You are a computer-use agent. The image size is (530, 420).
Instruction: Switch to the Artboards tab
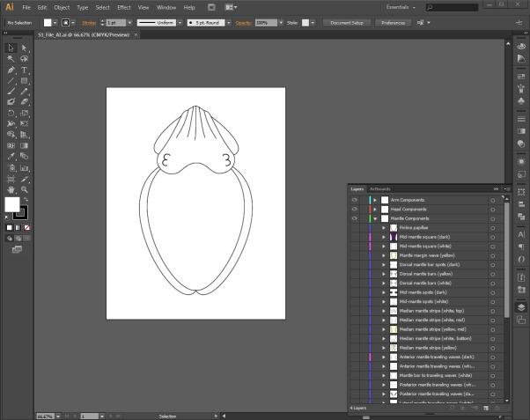pos(380,188)
